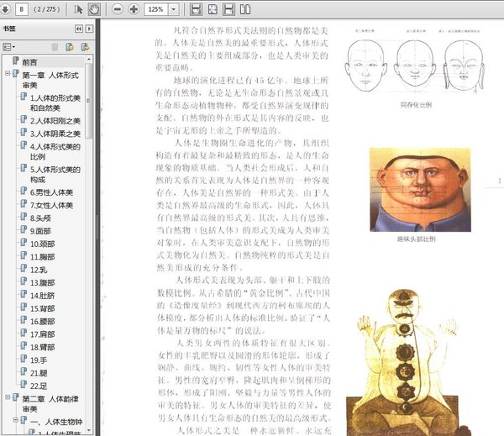Screen dimensions: 504x436
Task: Click the bookmarks panel scrollbar thumb
Action: pos(89,101)
